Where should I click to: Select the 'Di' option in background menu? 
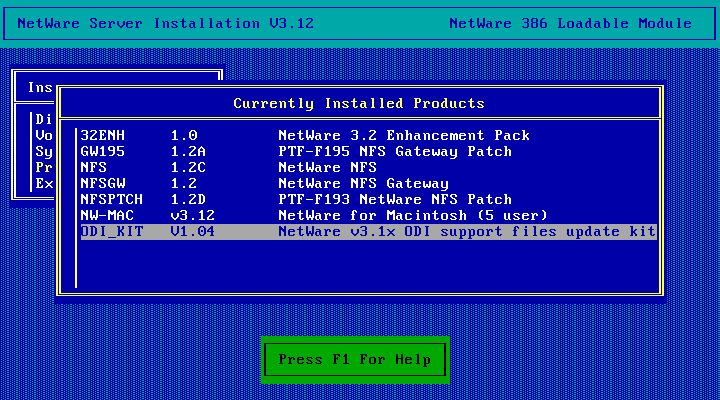click(44, 119)
